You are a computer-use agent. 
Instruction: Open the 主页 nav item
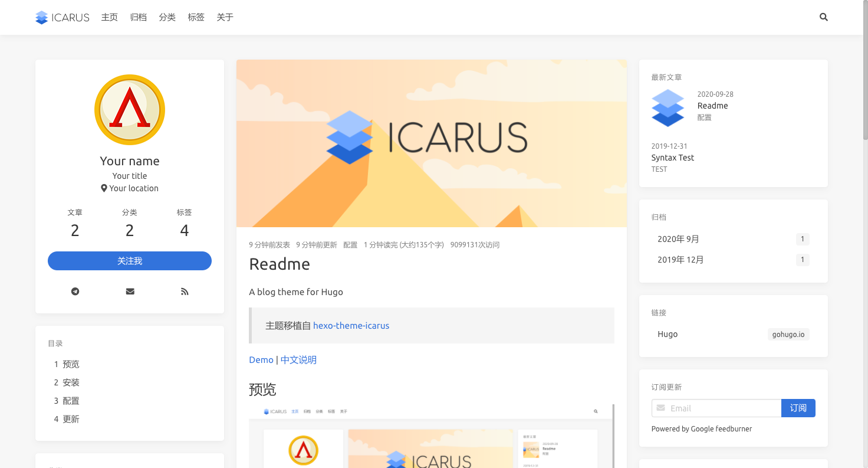tap(110, 18)
